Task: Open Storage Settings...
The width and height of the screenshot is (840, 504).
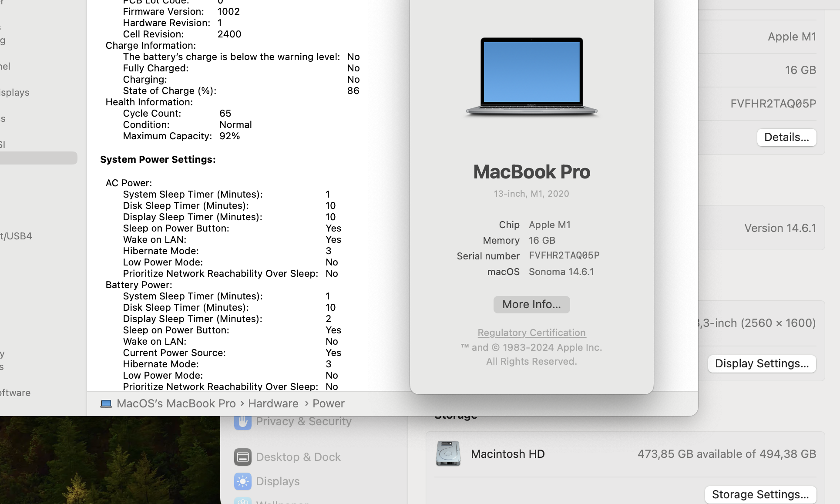Action: (x=760, y=495)
